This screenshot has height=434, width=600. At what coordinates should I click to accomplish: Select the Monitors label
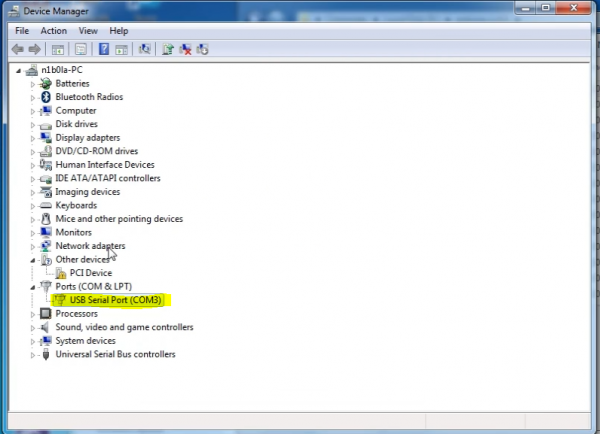point(73,232)
